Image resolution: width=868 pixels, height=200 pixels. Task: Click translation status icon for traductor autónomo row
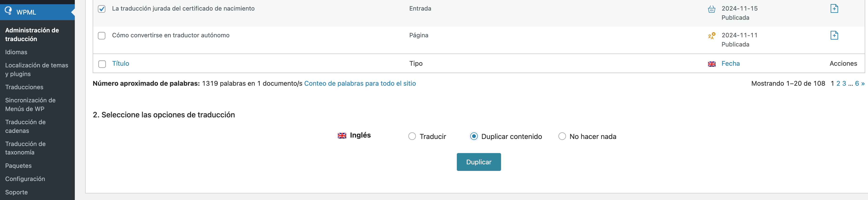tap(711, 36)
